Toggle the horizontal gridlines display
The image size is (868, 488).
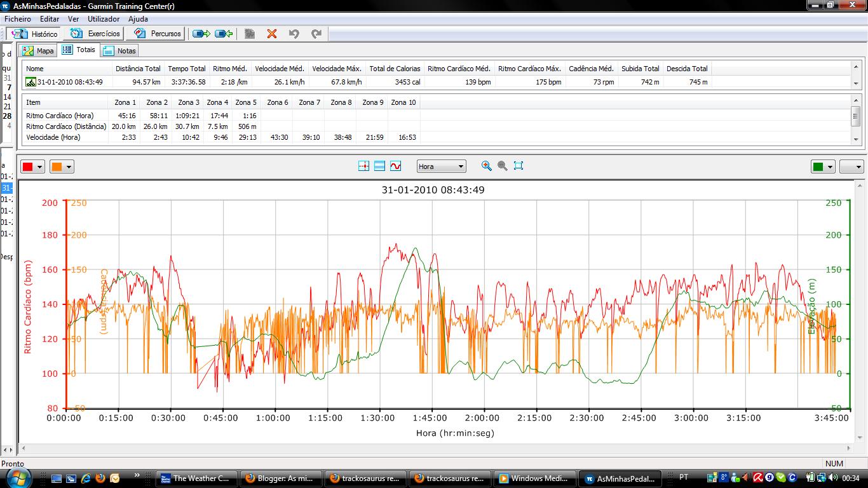pos(378,166)
